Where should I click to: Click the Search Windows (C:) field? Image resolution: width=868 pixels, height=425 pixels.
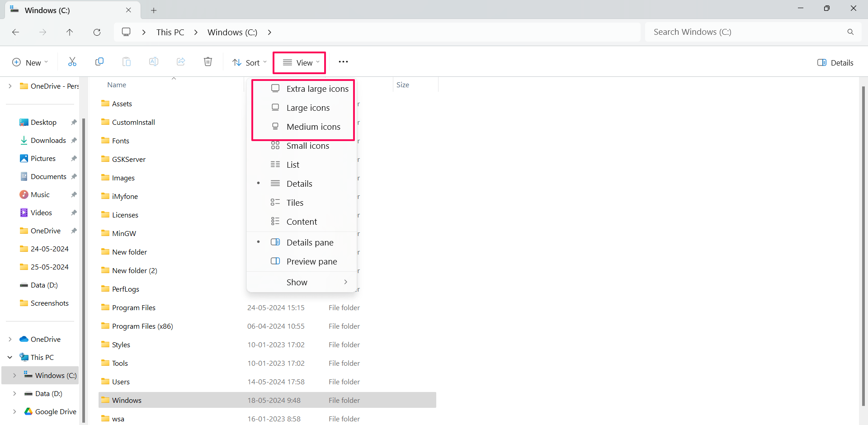click(x=746, y=32)
